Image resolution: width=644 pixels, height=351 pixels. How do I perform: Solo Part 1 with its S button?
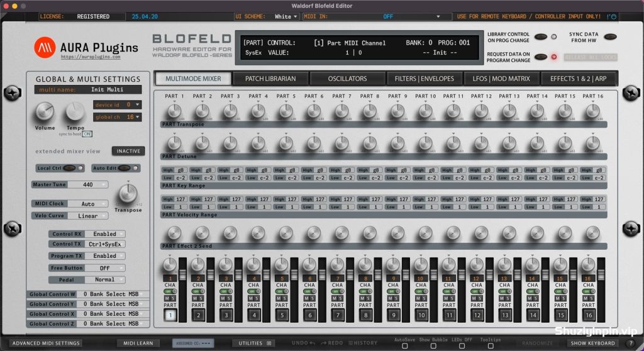173,298
